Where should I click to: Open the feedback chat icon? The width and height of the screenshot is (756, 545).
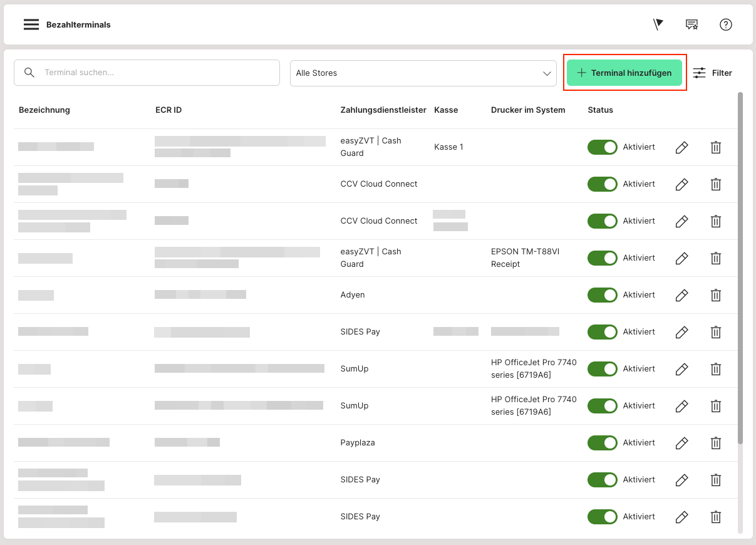pos(691,24)
